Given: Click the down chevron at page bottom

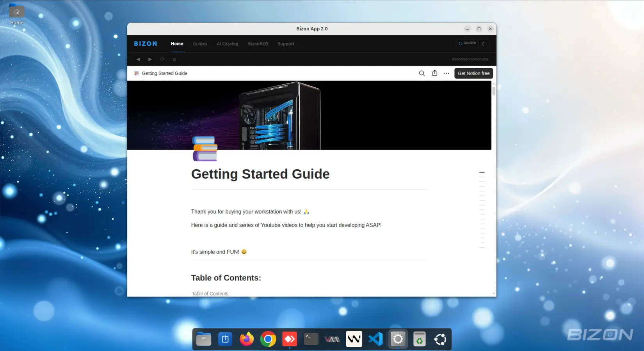Looking at the screenshot, I should coord(494,293).
